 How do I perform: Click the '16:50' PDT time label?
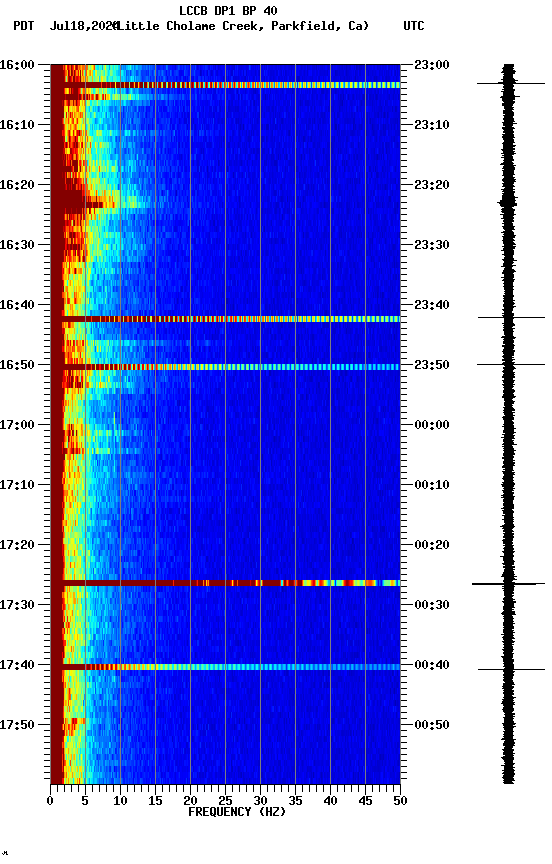(17, 365)
